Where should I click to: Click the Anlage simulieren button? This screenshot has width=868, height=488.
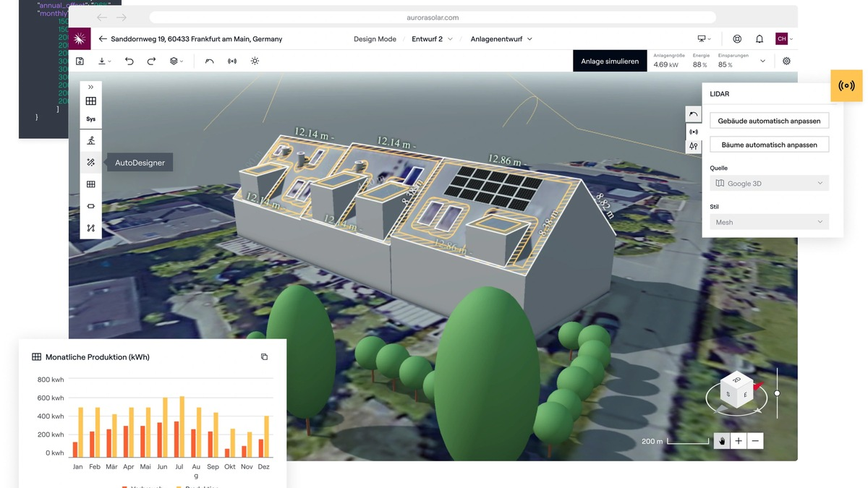609,61
